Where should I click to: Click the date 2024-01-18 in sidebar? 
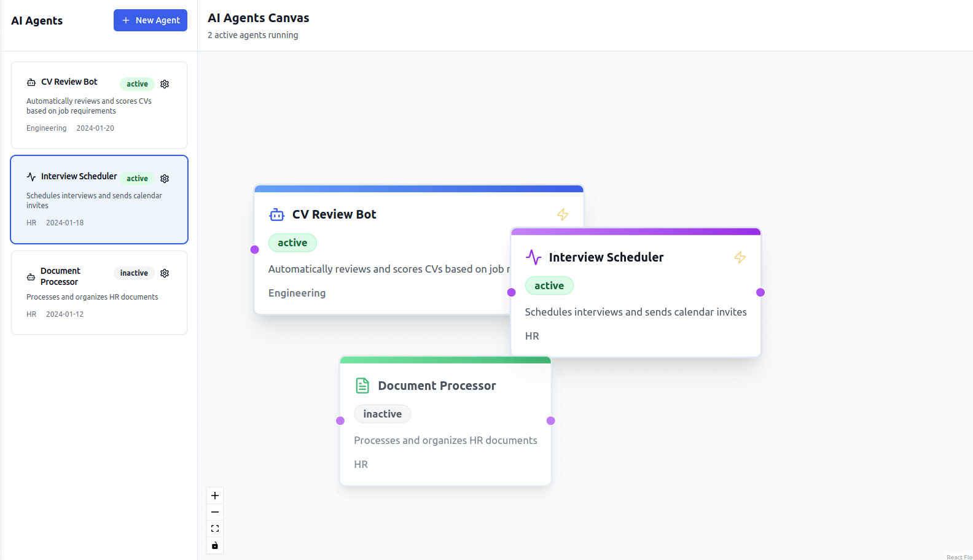point(64,223)
